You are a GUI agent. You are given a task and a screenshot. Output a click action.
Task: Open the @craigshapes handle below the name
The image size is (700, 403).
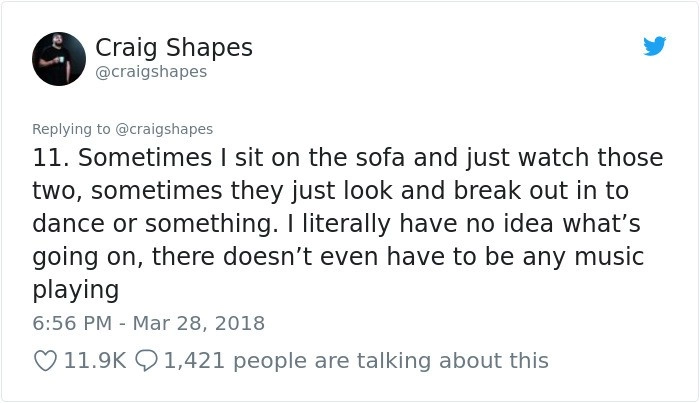151,72
